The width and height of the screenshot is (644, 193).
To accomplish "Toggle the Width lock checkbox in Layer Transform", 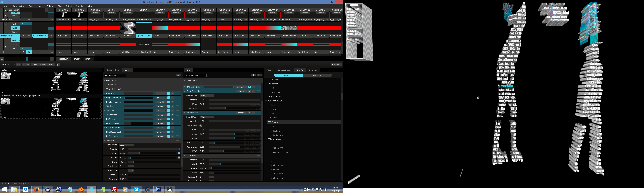I will click(x=179, y=153).
